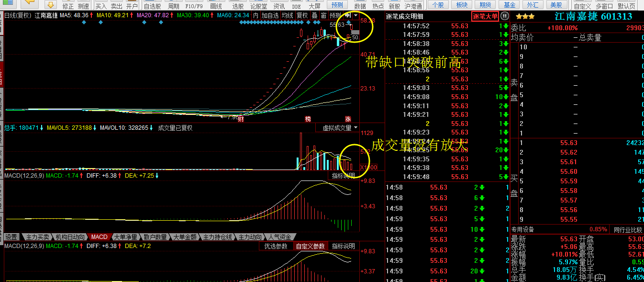Switch to the 机构日动向 indicator tab

[70, 237]
